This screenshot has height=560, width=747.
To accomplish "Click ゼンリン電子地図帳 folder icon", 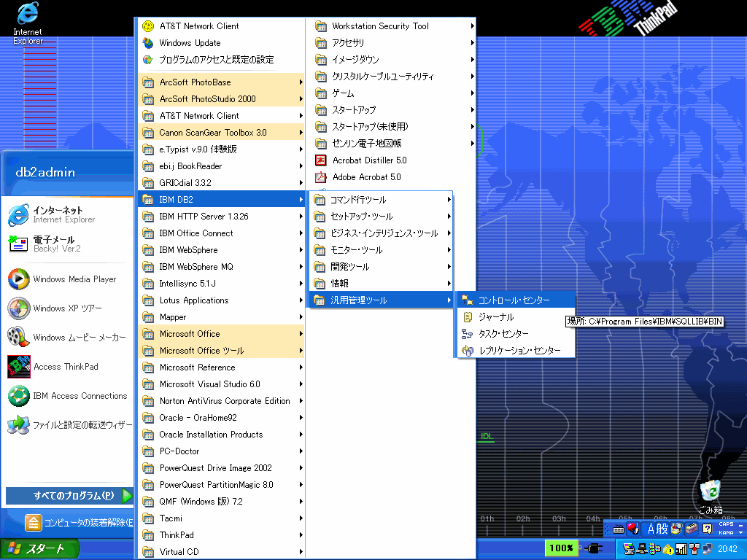I will [321, 144].
